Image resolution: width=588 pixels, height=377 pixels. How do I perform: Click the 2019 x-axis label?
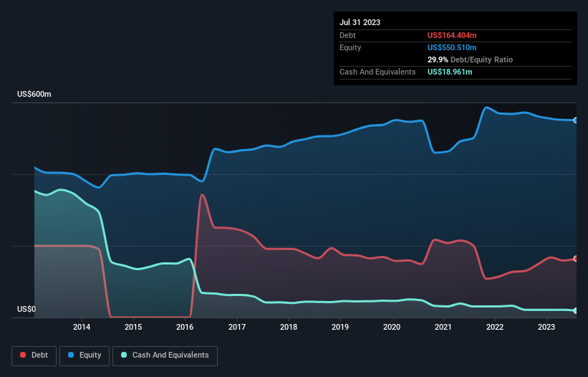point(340,327)
